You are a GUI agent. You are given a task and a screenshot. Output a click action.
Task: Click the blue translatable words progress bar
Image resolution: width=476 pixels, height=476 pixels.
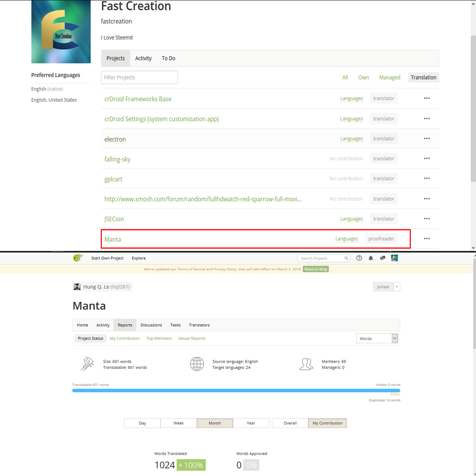click(236, 391)
